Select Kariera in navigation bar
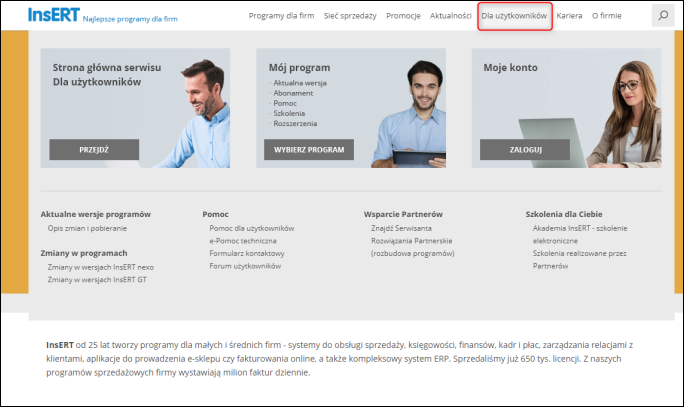Image resolution: width=684 pixels, height=407 pixels. coord(569,16)
